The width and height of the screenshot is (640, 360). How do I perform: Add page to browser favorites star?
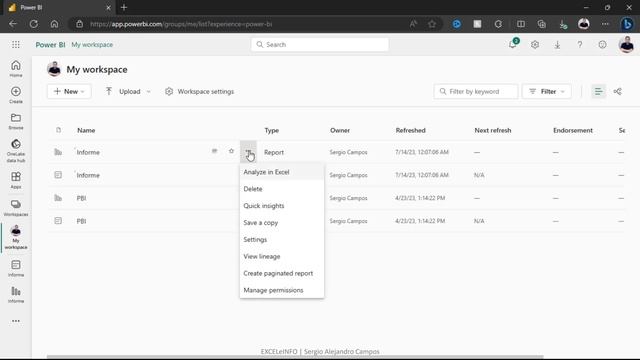[x=432, y=24]
